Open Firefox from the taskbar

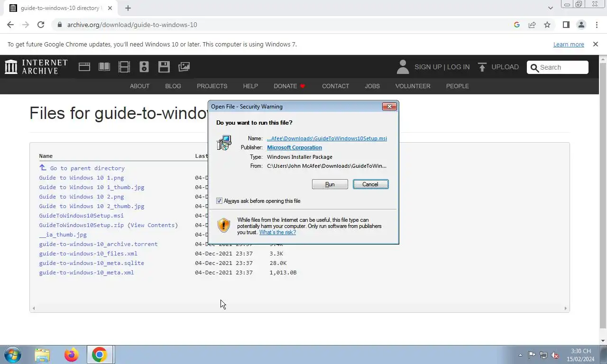coord(72,355)
